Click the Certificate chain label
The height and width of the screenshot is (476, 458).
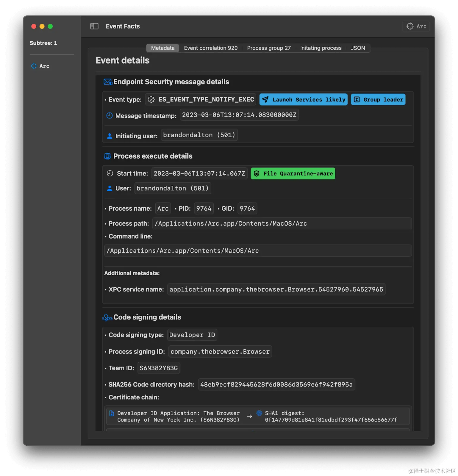134,397
